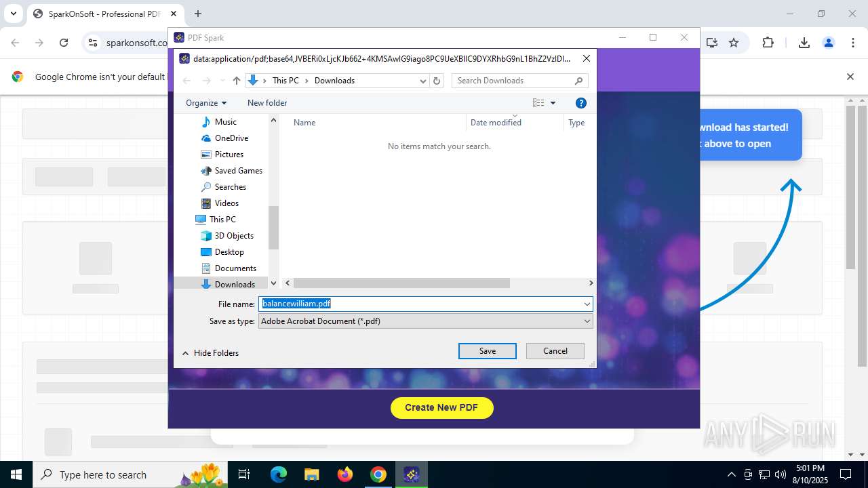Launch Firefox from taskbar
This screenshot has height=488, width=868.
(345, 474)
